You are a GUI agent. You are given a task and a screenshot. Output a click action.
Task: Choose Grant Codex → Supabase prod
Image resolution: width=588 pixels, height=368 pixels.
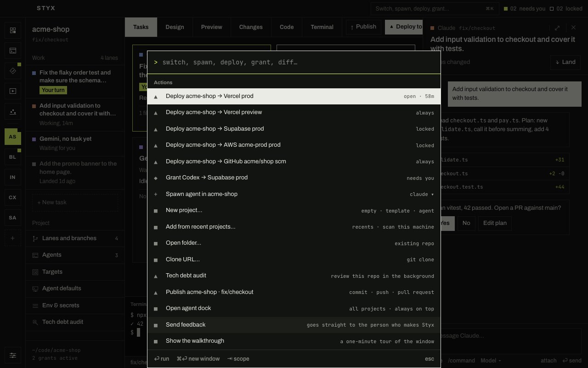(294, 178)
